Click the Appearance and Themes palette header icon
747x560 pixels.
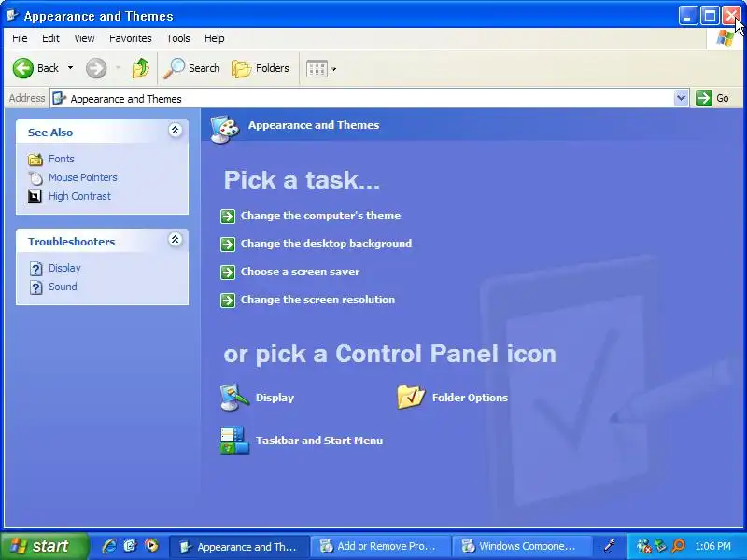[225, 129]
